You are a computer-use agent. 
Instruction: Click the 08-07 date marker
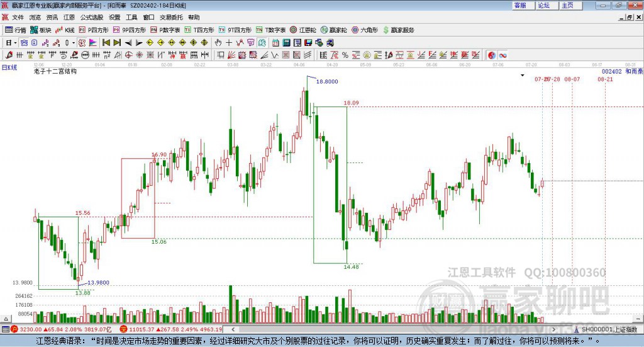click(x=572, y=79)
